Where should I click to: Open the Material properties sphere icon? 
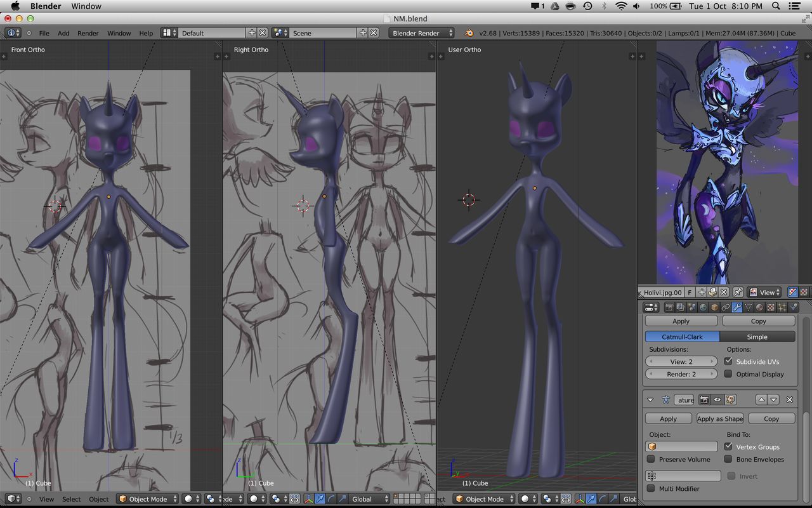759,307
